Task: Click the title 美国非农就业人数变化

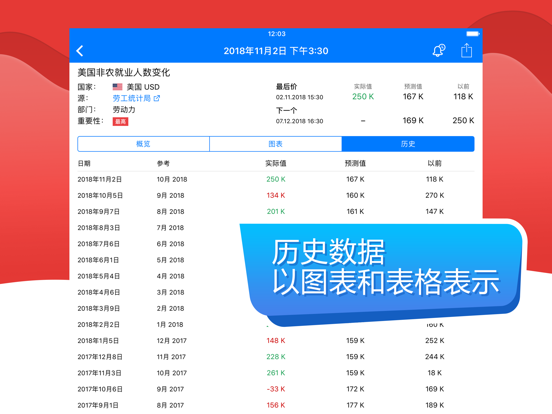Action: [x=124, y=73]
